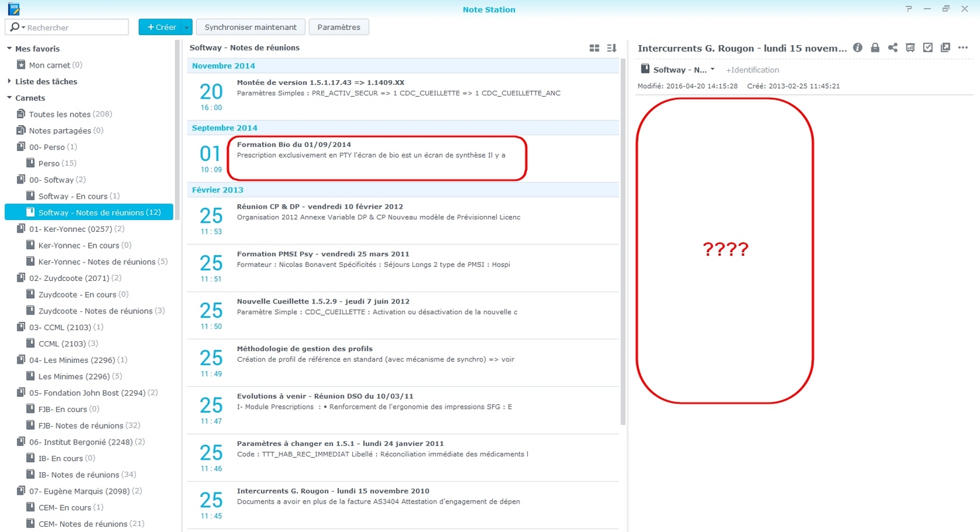980x532 pixels.
Task: Open the Softway - N... notebook dropdown
Action: (712, 70)
